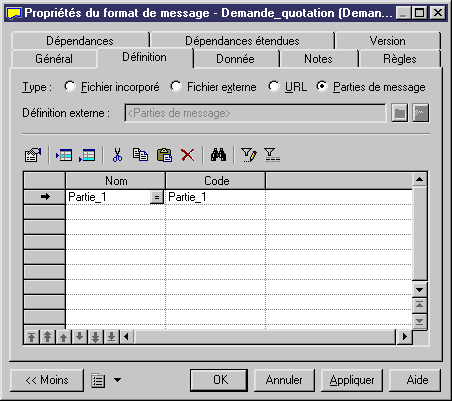Viewport: 452px width, 401px height.
Task: Open dropdown arrow beside the menu icon
Action: [x=118, y=380]
